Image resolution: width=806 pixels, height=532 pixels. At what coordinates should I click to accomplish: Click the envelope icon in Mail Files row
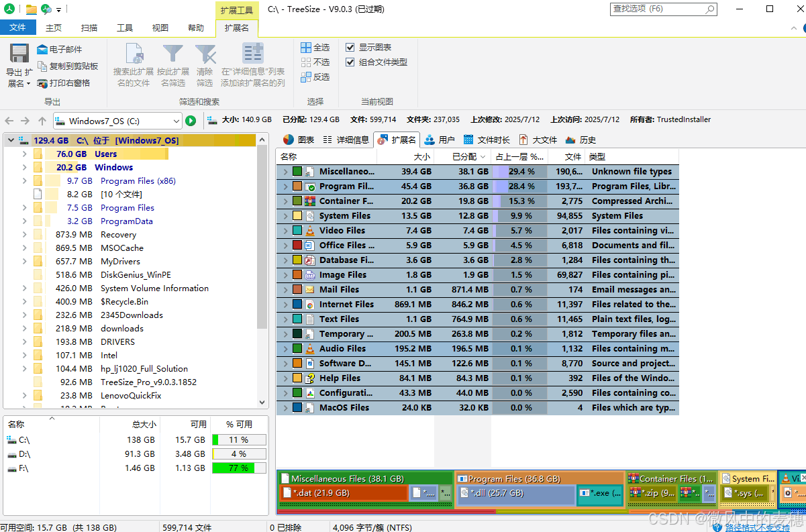309,289
